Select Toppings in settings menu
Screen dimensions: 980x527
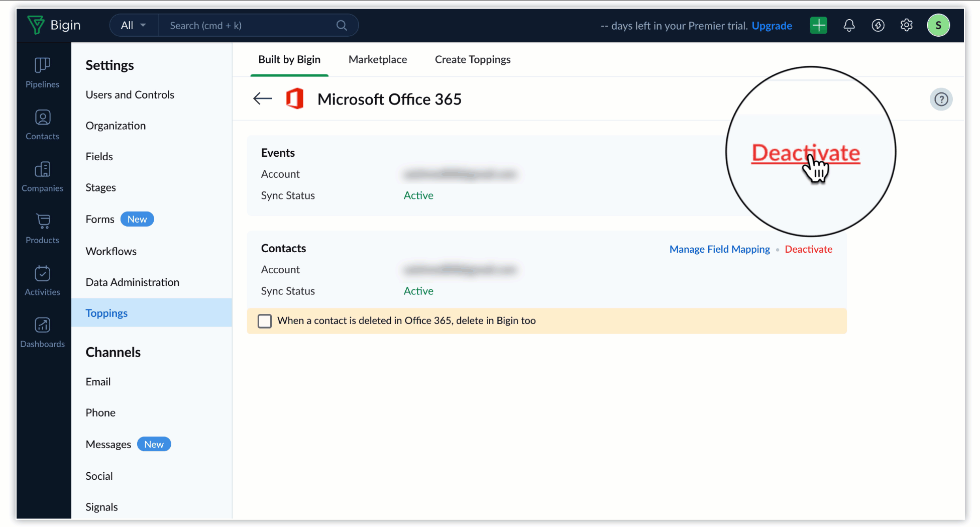click(x=152, y=312)
